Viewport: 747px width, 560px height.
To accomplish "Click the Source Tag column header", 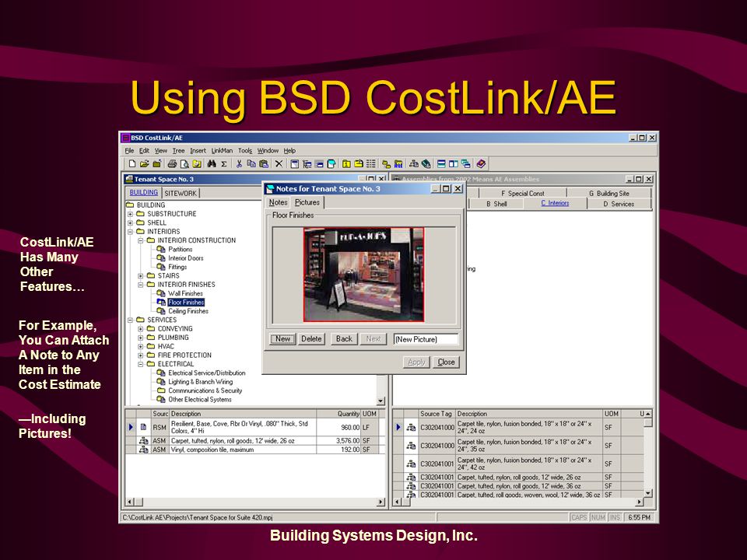I will 436,414.
